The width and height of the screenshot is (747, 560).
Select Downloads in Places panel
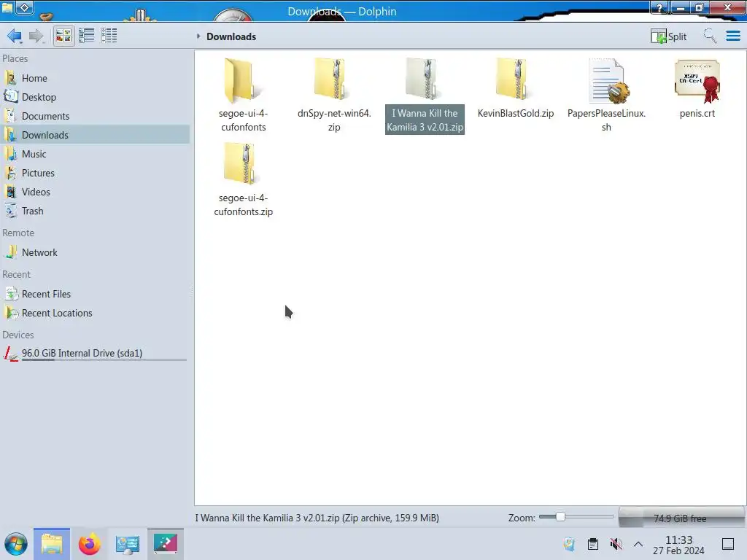tap(96, 135)
